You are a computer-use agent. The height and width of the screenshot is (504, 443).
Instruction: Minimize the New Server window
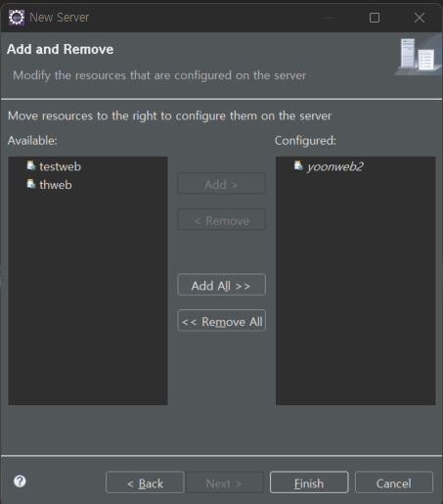(x=331, y=18)
